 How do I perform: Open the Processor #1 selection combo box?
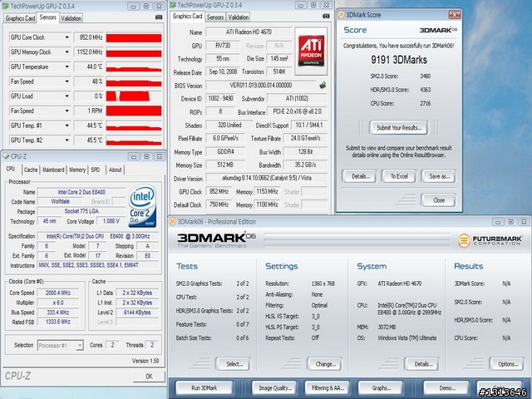coord(61,346)
